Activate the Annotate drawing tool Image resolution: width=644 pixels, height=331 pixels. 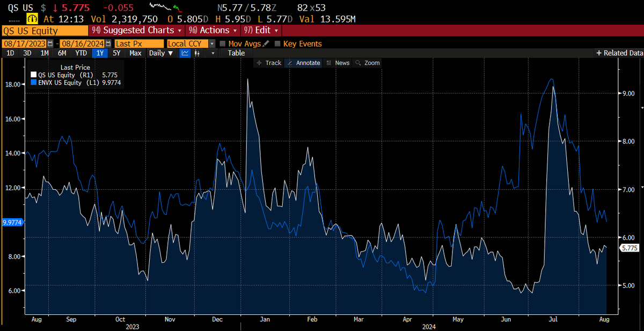[304, 63]
